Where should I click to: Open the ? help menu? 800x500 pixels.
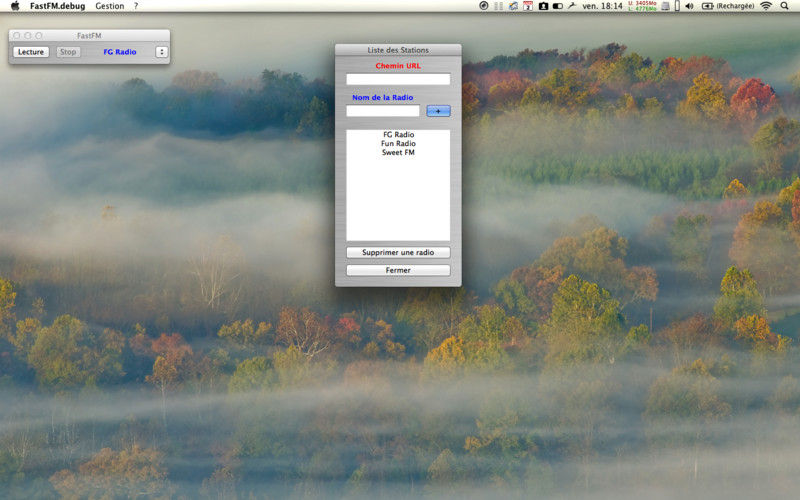(x=136, y=6)
